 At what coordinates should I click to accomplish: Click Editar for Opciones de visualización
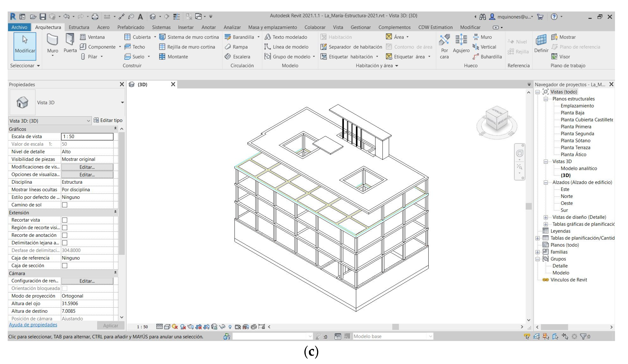tap(87, 175)
